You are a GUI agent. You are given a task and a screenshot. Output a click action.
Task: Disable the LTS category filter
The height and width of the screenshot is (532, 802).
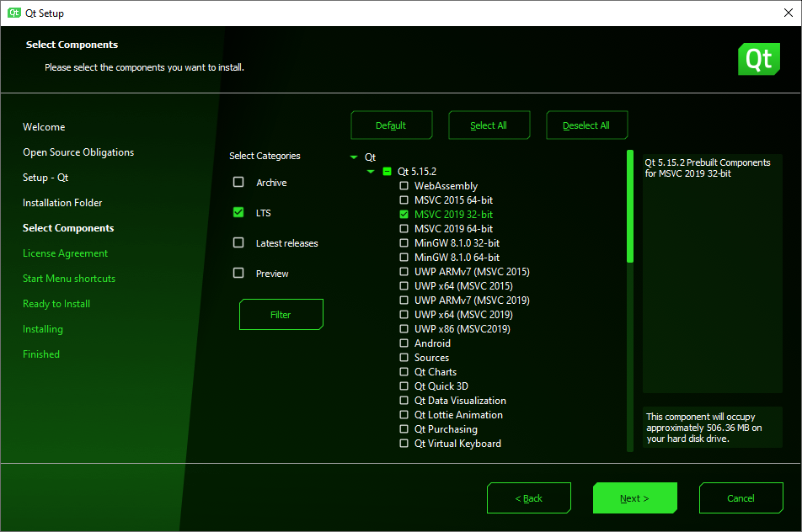[x=238, y=212]
